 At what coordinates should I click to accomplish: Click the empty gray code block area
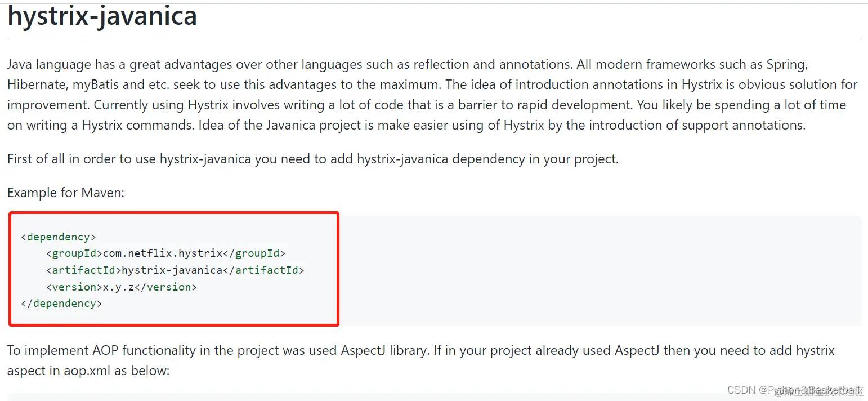(x=599, y=270)
